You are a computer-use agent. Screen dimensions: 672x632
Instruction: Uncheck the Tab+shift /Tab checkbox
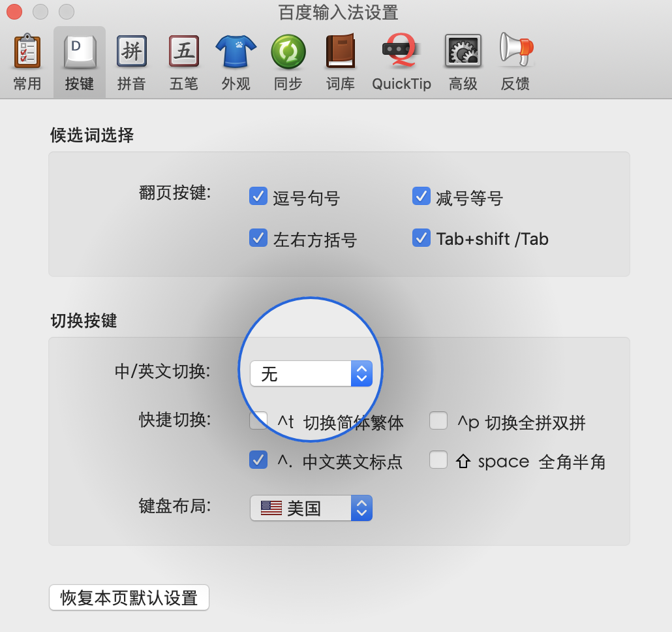(421, 238)
